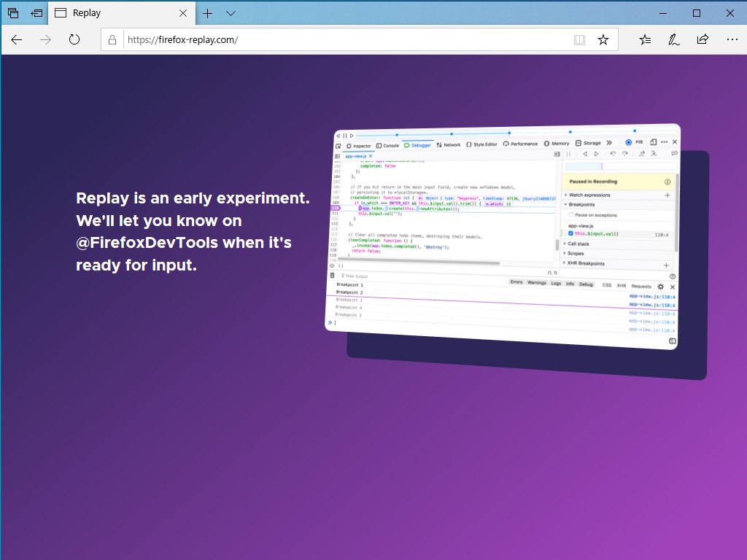Toggle the Debug log filter
This screenshot has width=747, height=560.
click(x=588, y=285)
